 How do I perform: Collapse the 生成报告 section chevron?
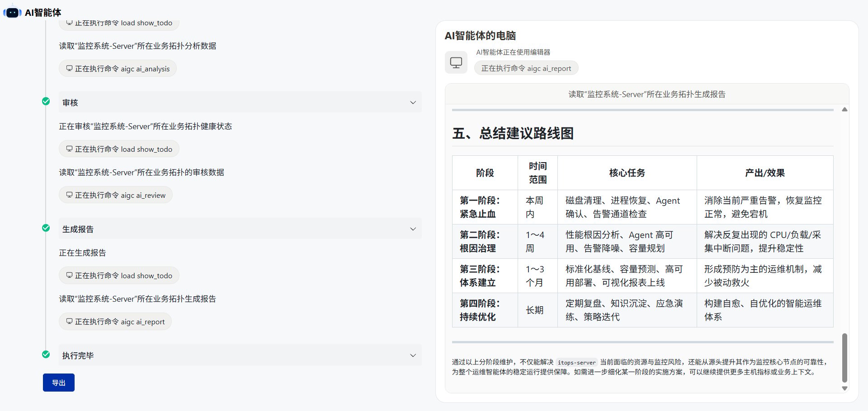tap(413, 229)
